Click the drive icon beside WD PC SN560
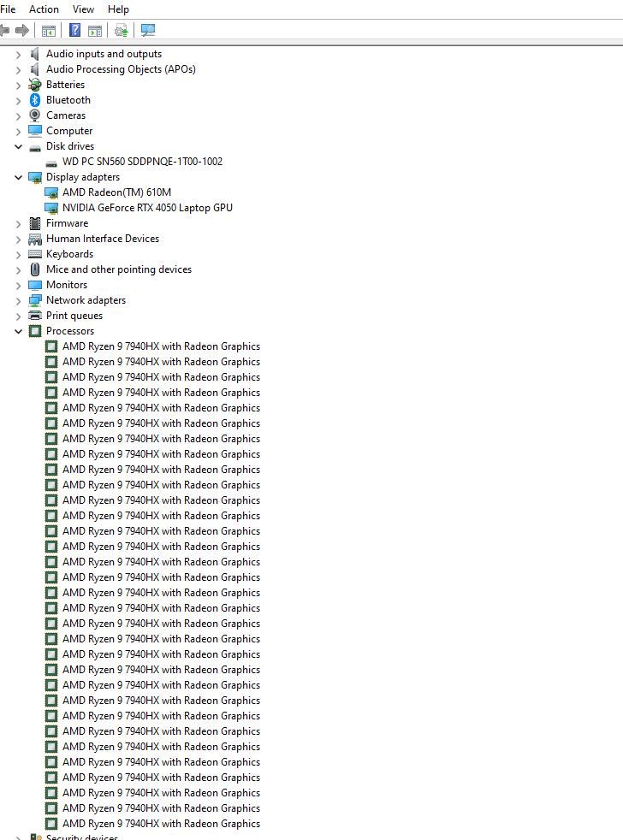The width and height of the screenshot is (623, 840). tap(51, 163)
